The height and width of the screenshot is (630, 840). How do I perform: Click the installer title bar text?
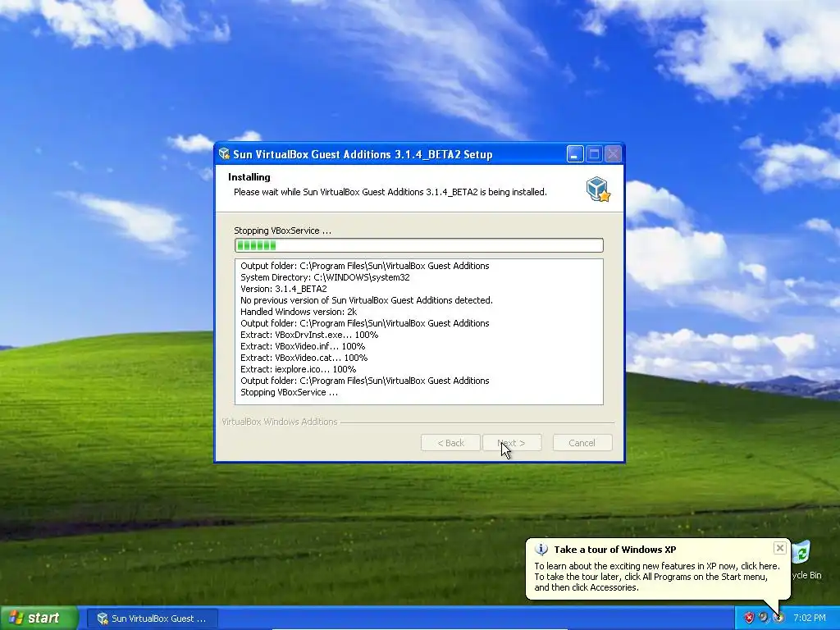tap(363, 155)
